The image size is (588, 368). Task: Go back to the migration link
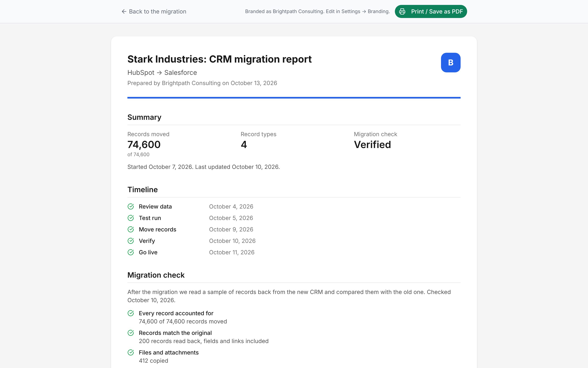click(x=154, y=11)
